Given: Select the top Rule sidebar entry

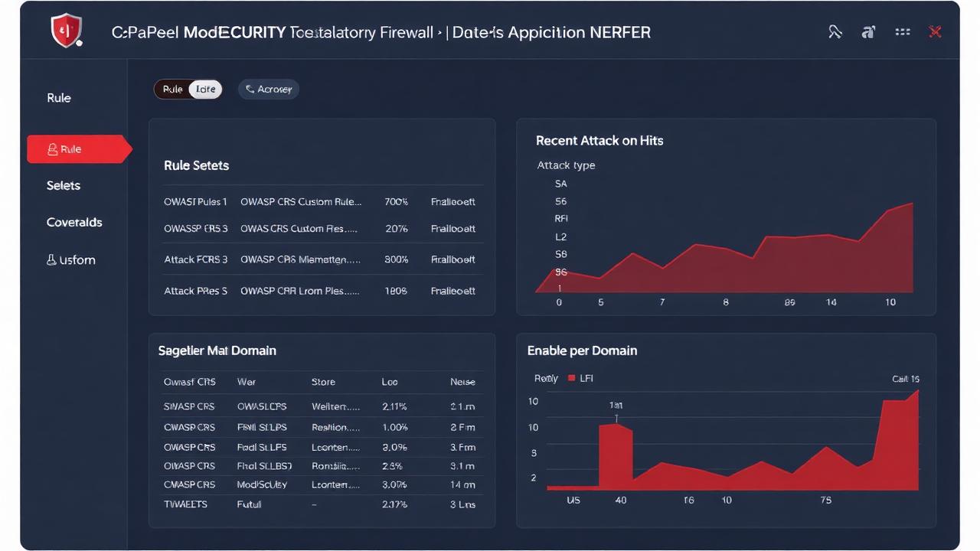Looking at the screenshot, I should coord(59,98).
